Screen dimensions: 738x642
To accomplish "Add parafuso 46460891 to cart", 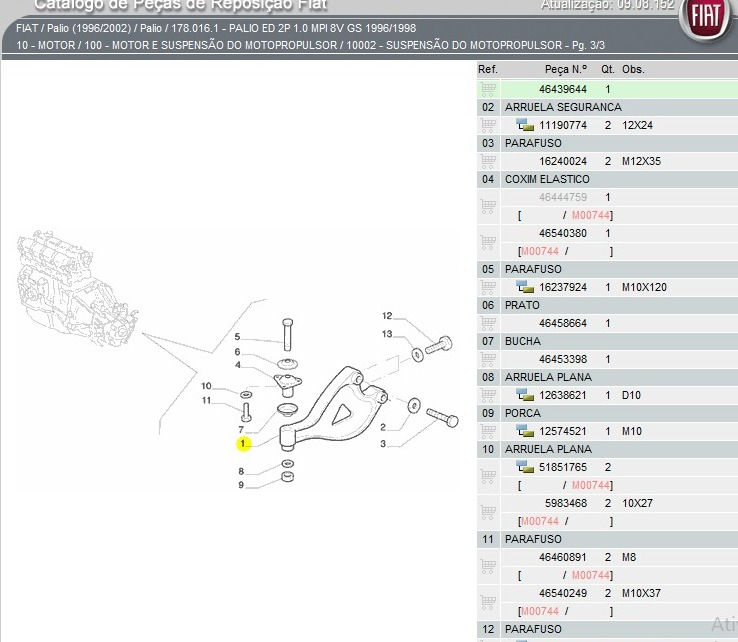I will pyautogui.click(x=488, y=566).
